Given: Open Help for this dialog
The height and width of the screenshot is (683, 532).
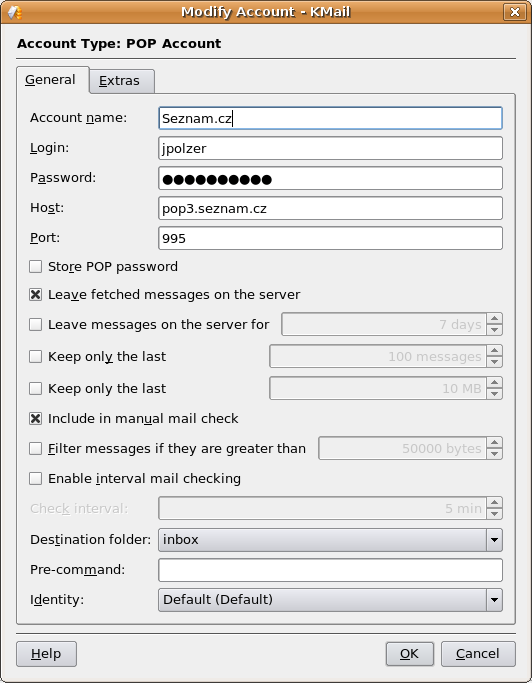Looking at the screenshot, I should click(47, 654).
